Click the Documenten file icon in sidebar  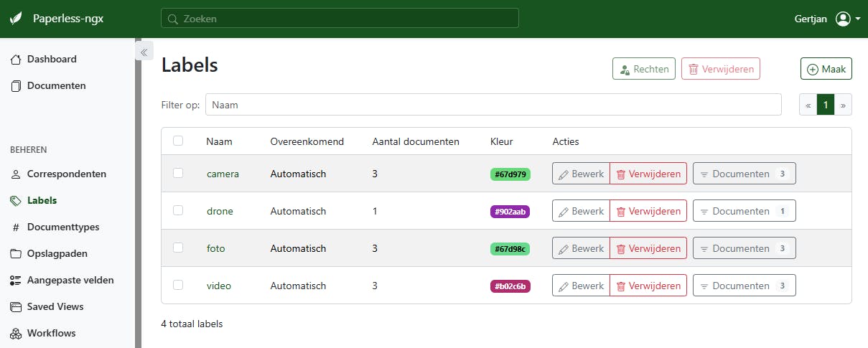click(16, 86)
